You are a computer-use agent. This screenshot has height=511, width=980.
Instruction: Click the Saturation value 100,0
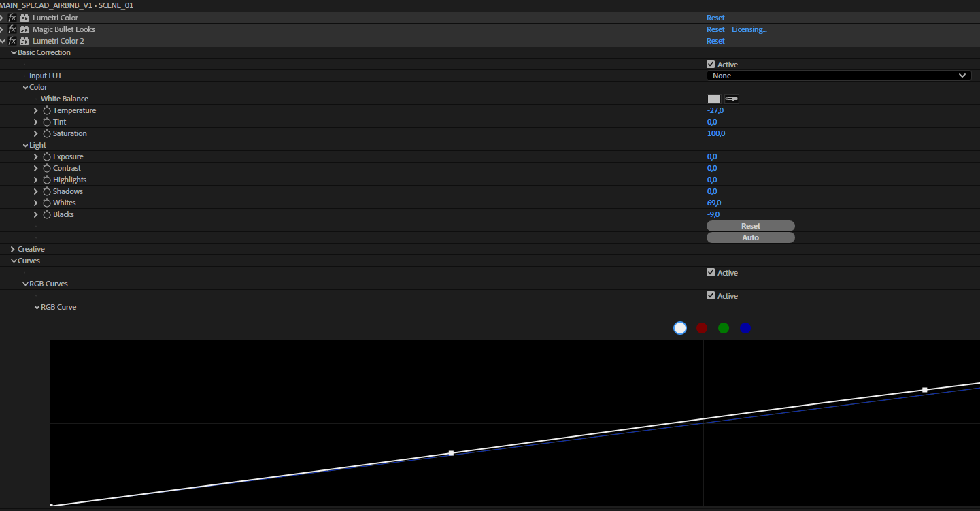point(716,133)
